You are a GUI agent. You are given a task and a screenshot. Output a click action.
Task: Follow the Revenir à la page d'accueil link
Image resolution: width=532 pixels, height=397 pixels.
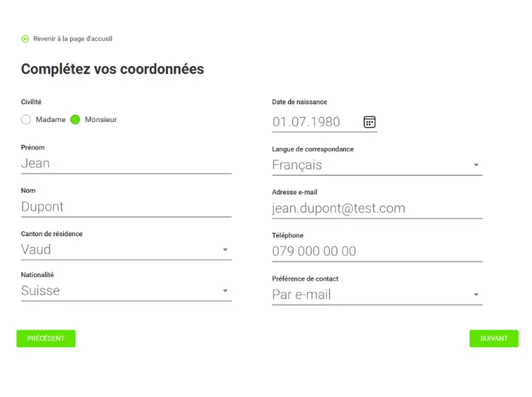[x=72, y=39]
